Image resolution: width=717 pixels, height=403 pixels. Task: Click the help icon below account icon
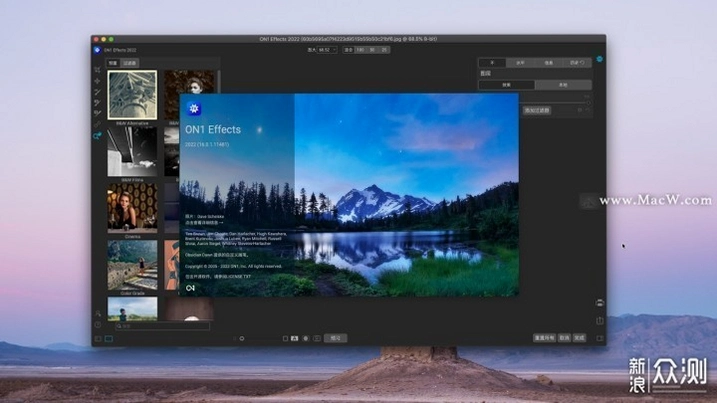pyautogui.click(x=98, y=324)
